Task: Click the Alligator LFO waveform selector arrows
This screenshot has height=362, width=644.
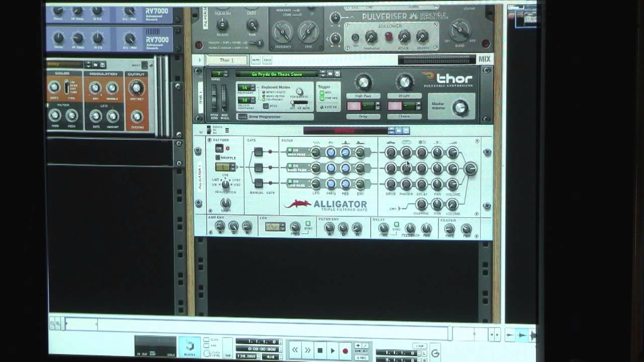Action: click(282, 227)
